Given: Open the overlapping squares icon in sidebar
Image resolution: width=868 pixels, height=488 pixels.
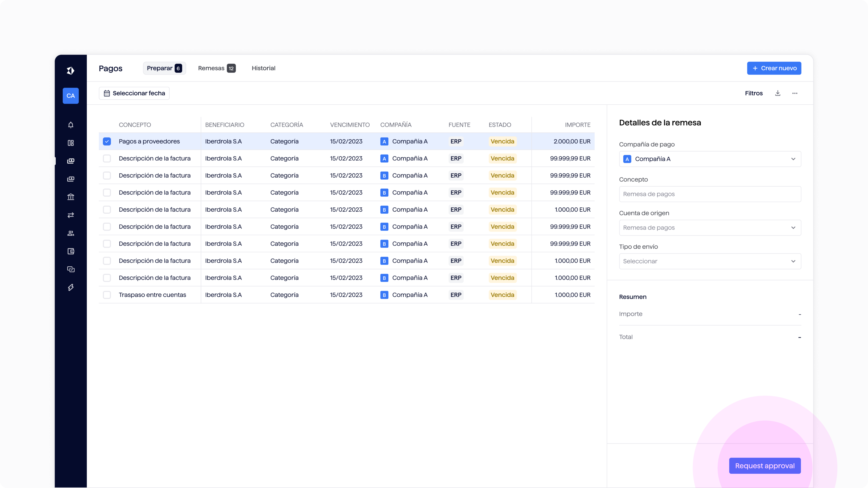Looking at the screenshot, I should (71, 269).
